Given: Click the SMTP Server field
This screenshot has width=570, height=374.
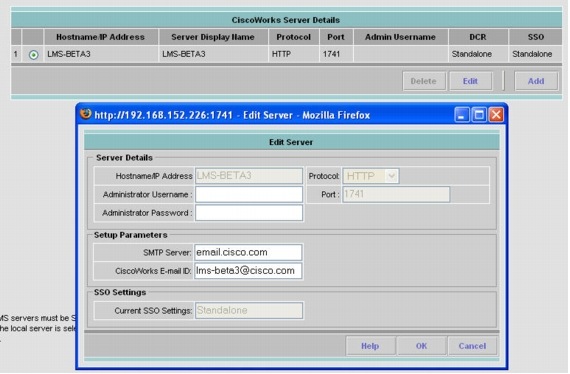Looking at the screenshot, I should [248, 252].
